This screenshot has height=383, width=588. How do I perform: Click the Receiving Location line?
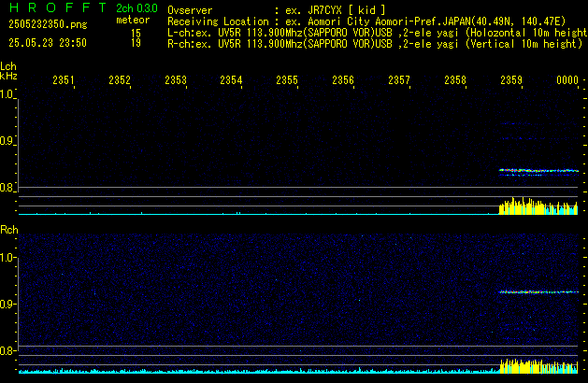366,21
